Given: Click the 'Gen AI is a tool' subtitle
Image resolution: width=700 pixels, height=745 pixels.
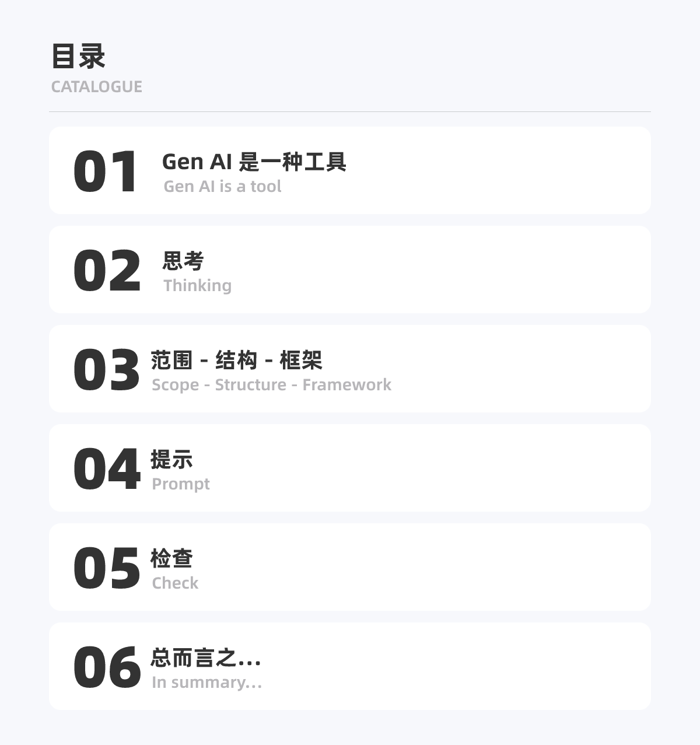Looking at the screenshot, I should 222,187.
